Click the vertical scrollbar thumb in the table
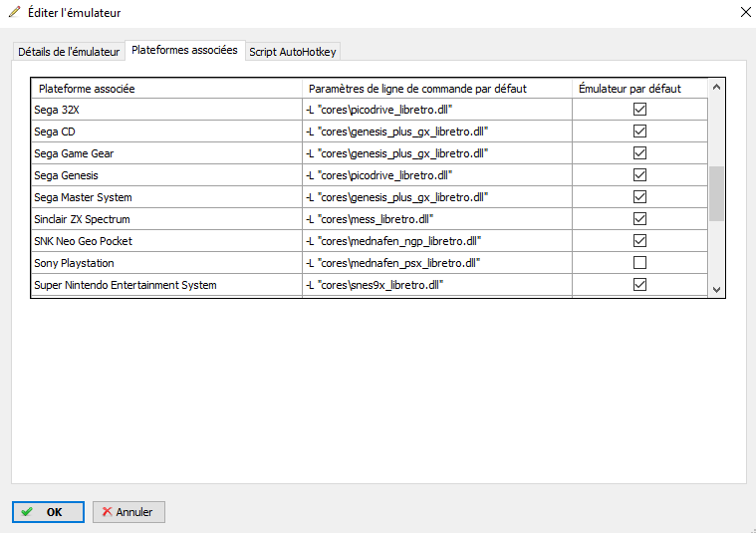756x533 pixels. click(x=716, y=193)
